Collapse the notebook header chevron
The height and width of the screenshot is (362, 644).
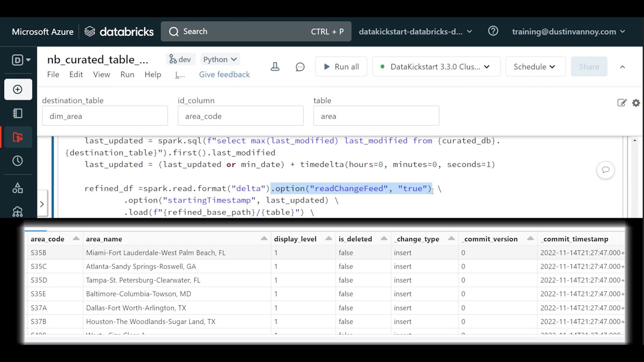(x=622, y=66)
